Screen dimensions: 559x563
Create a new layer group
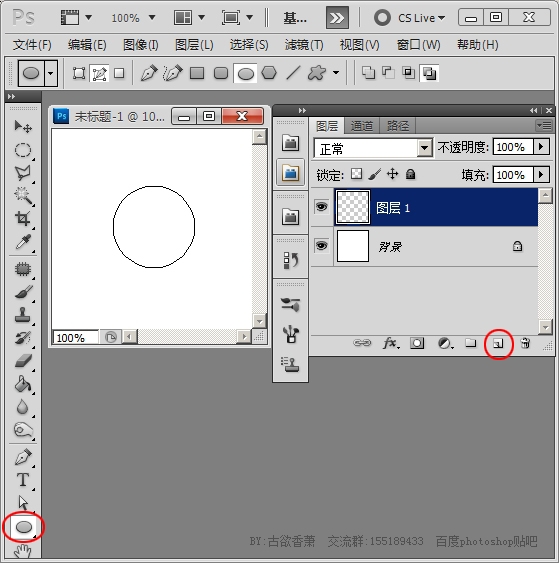471,343
